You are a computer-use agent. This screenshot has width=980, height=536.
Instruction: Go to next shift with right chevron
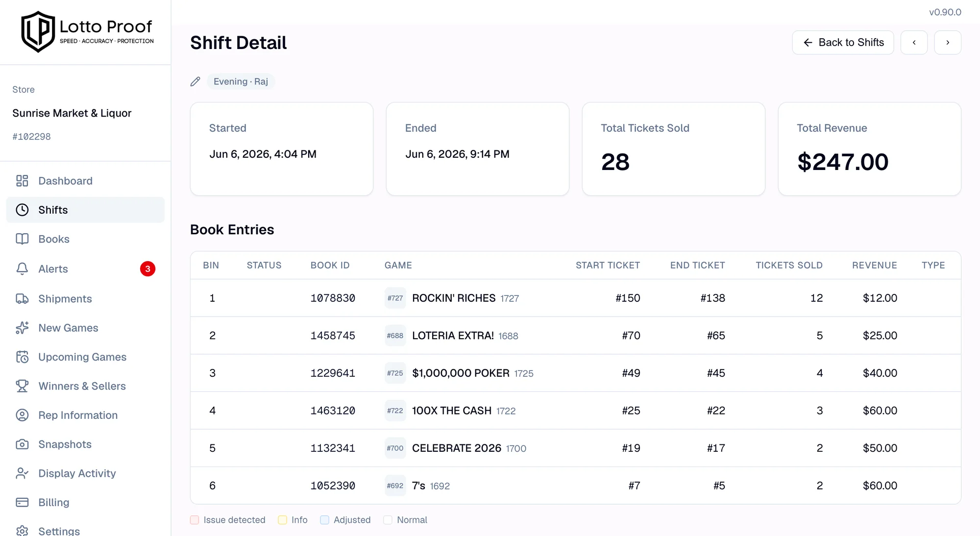point(947,43)
